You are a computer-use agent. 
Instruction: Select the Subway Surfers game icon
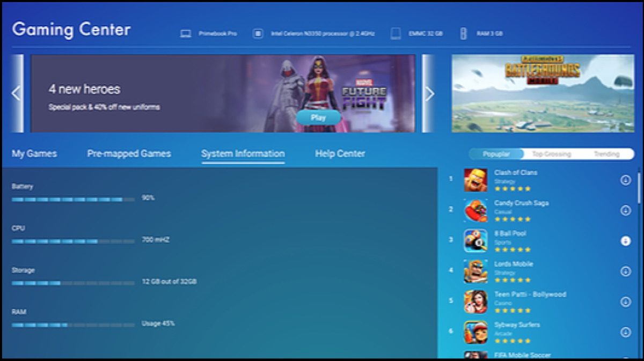coord(475,332)
